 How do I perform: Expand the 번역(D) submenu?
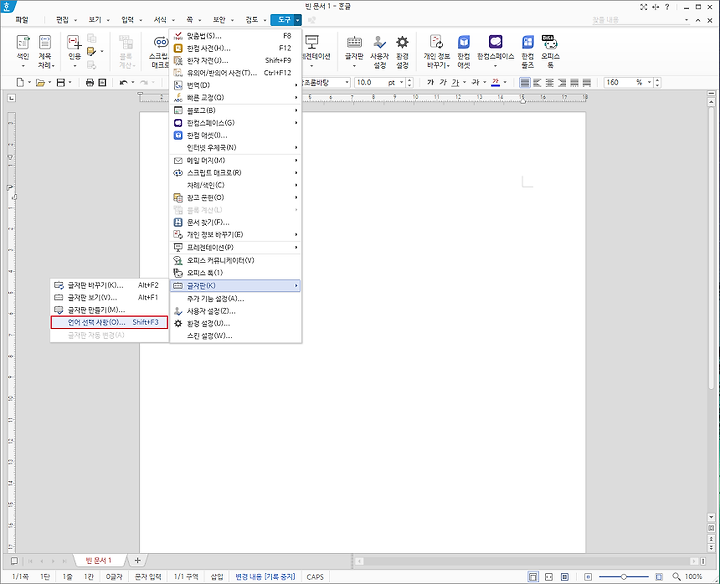pyautogui.click(x=236, y=85)
